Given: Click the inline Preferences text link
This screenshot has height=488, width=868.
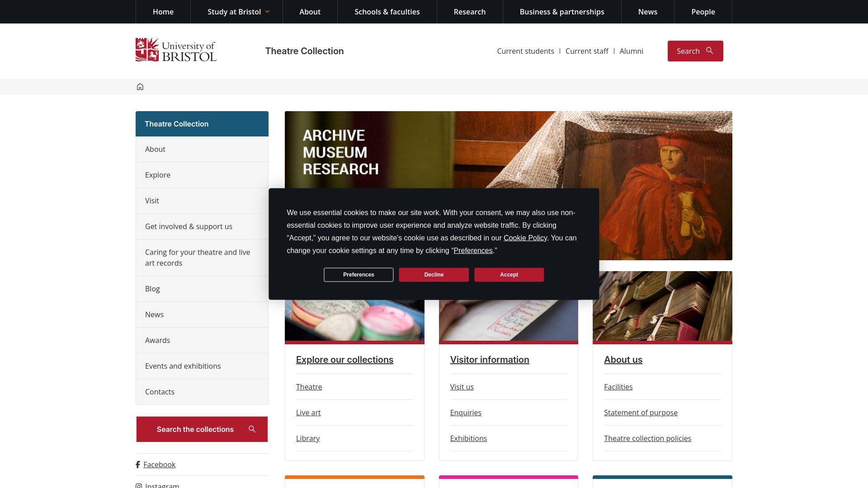Looking at the screenshot, I should click(x=473, y=251).
